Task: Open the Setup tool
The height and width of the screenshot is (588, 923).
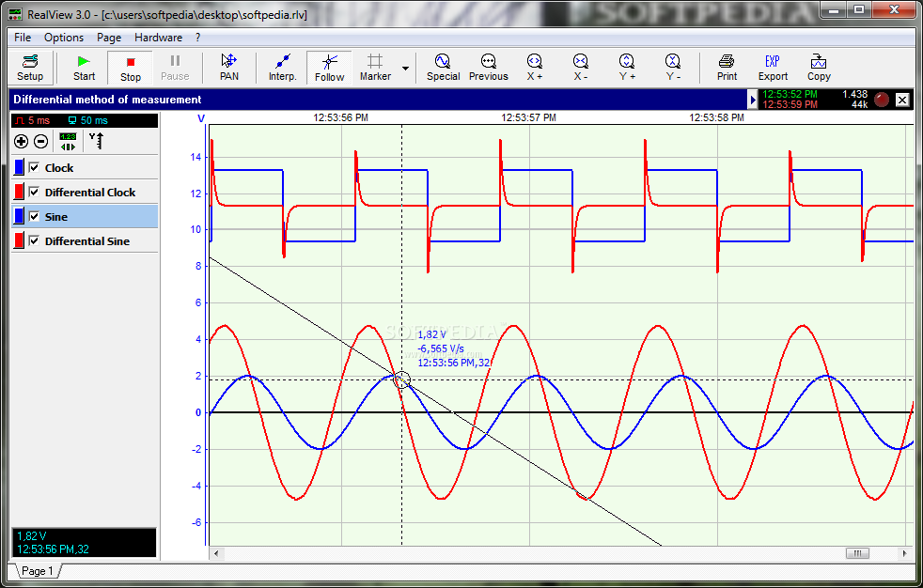Action: (30, 68)
